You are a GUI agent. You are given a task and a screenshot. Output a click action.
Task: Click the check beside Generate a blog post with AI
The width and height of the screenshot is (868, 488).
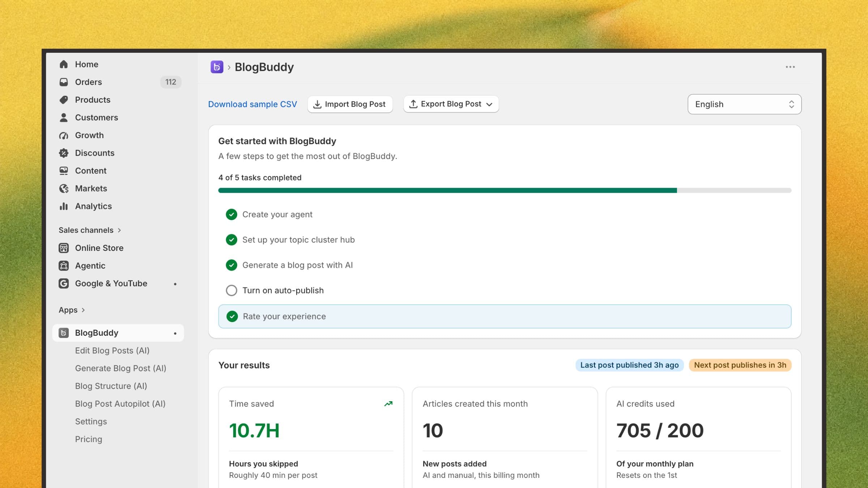pyautogui.click(x=231, y=265)
